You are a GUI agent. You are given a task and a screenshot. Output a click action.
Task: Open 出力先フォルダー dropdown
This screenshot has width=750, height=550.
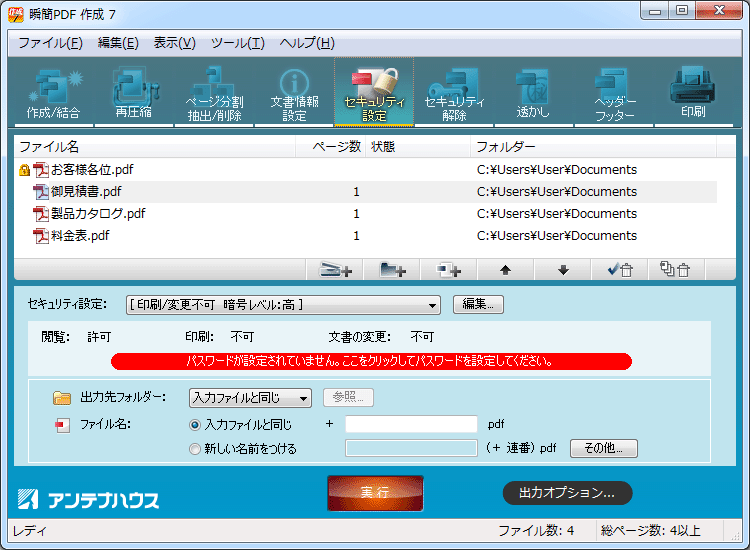[x=250, y=397]
